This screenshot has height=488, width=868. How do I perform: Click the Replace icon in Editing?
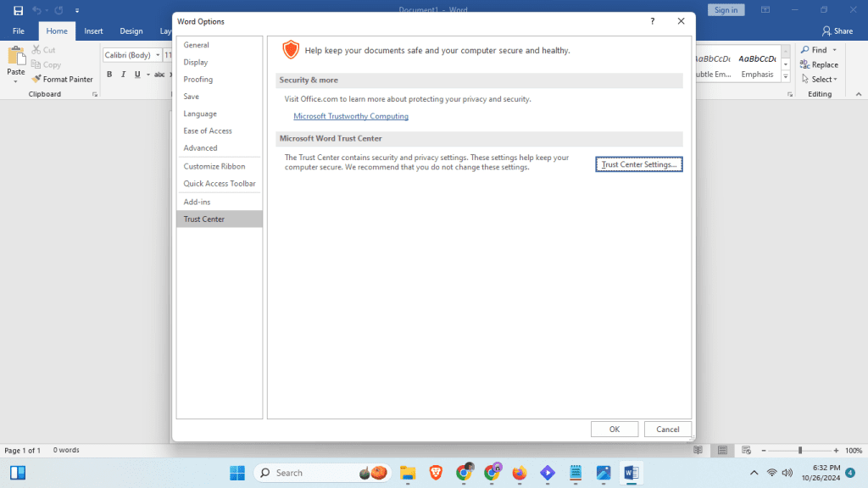tap(805, 64)
